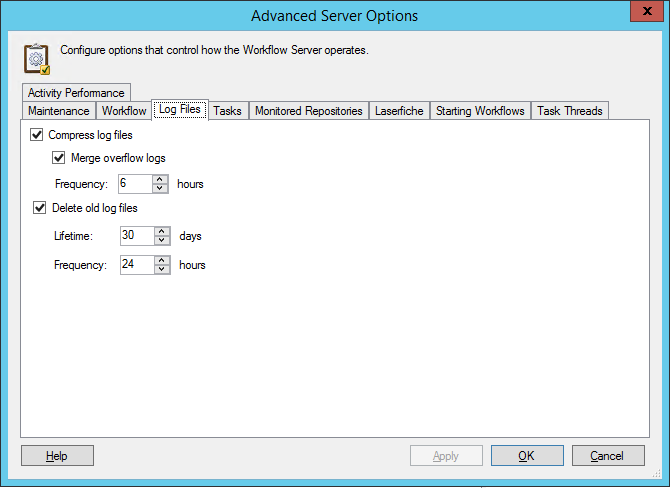Switch to the Workflow tab

tap(124, 111)
